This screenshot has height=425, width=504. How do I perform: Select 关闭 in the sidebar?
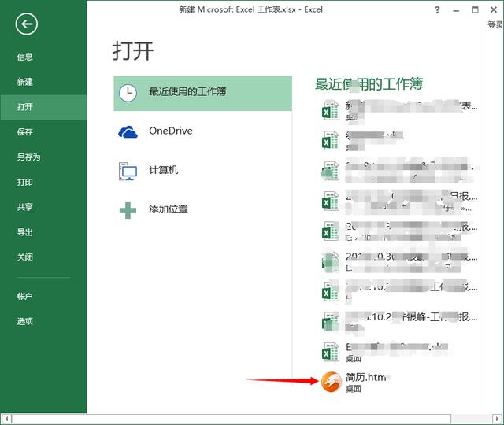pos(24,257)
